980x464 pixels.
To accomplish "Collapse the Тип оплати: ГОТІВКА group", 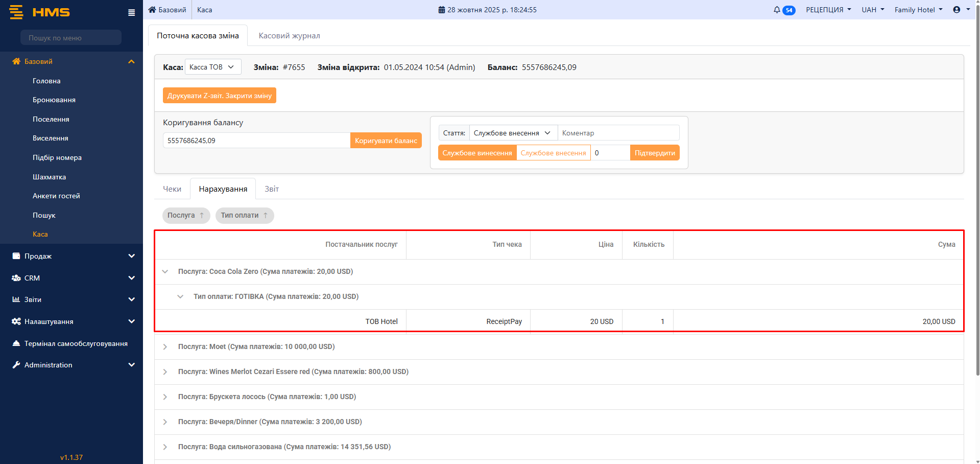I will pyautogui.click(x=180, y=297).
